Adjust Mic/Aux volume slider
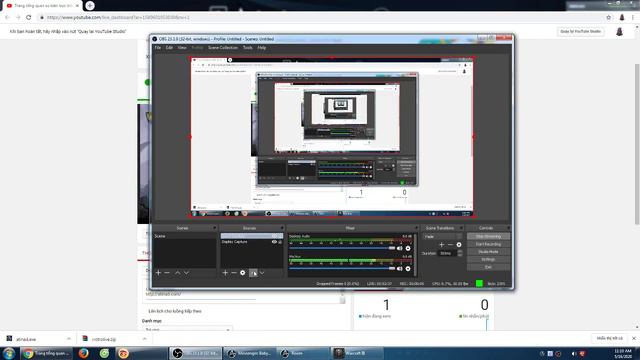The width and height of the screenshot is (640, 360). pos(342,269)
